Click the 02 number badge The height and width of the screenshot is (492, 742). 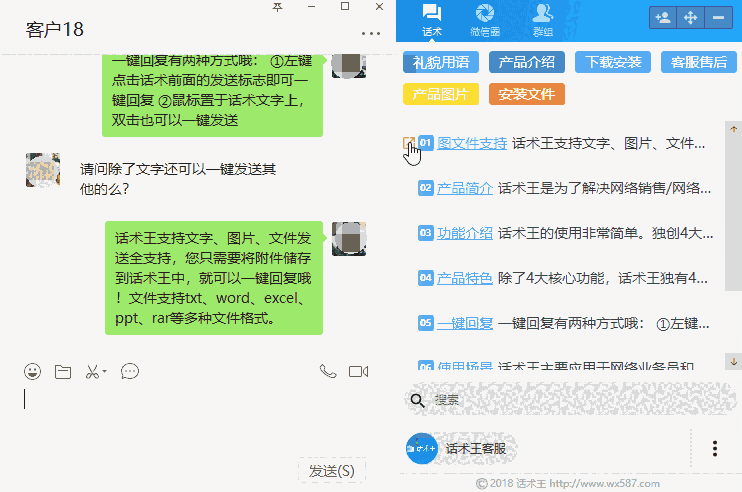tap(425, 188)
